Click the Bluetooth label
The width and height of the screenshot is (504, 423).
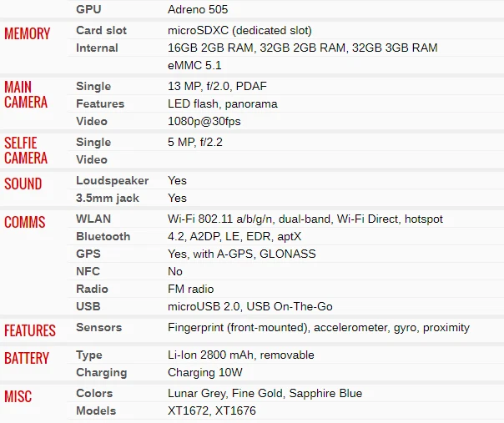(x=103, y=237)
